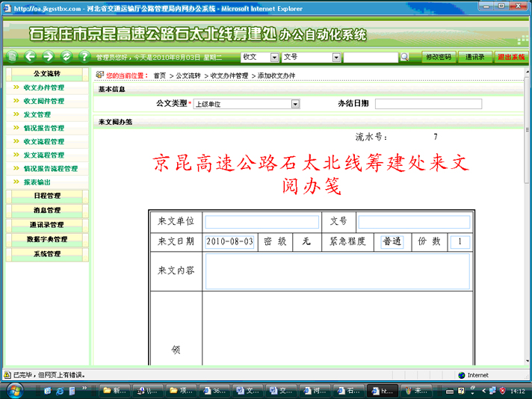Expand the 文号 search field dropdown
The height and width of the screenshot is (399, 532).
tap(336, 58)
